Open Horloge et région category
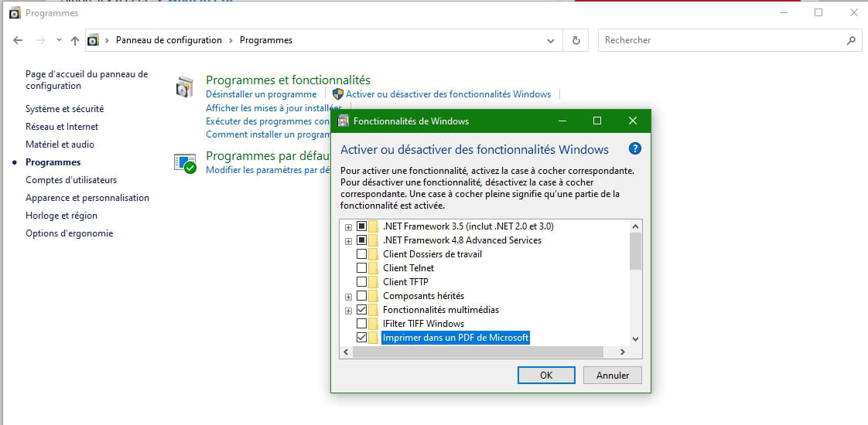This screenshot has width=868, height=425. [61, 216]
